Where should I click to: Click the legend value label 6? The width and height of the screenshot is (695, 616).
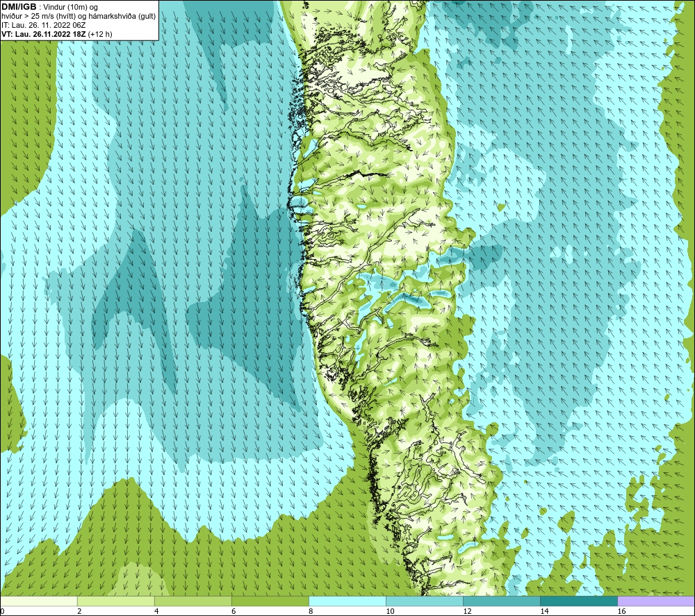pos(234,612)
